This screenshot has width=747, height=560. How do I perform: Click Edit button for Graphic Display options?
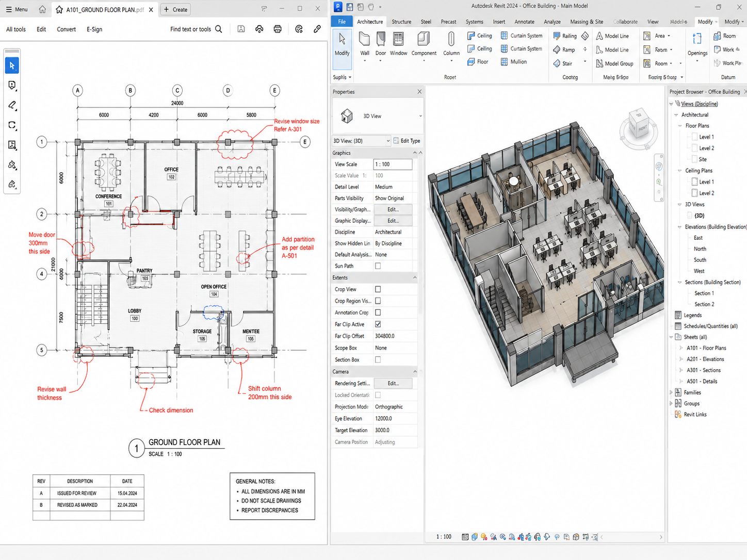click(x=393, y=221)
